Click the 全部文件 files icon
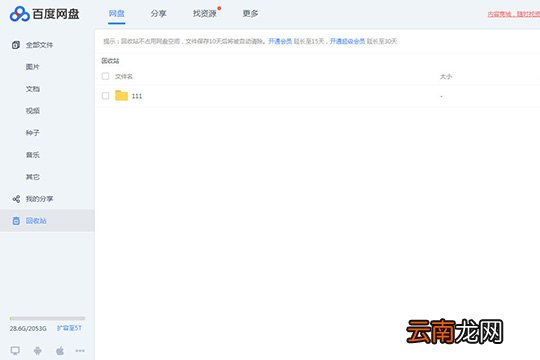Viewport: 540px width, 360px height. (x=16, y=45)
